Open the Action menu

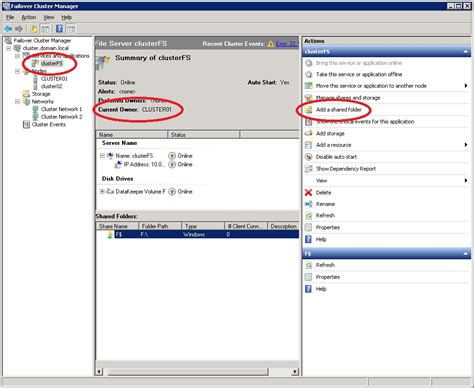(29, 17)
